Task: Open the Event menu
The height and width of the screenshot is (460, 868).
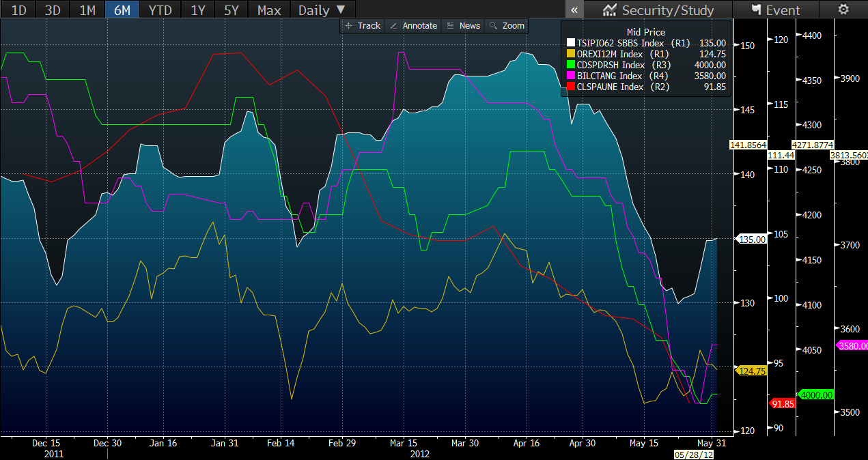Action: (x=775, y=10)
